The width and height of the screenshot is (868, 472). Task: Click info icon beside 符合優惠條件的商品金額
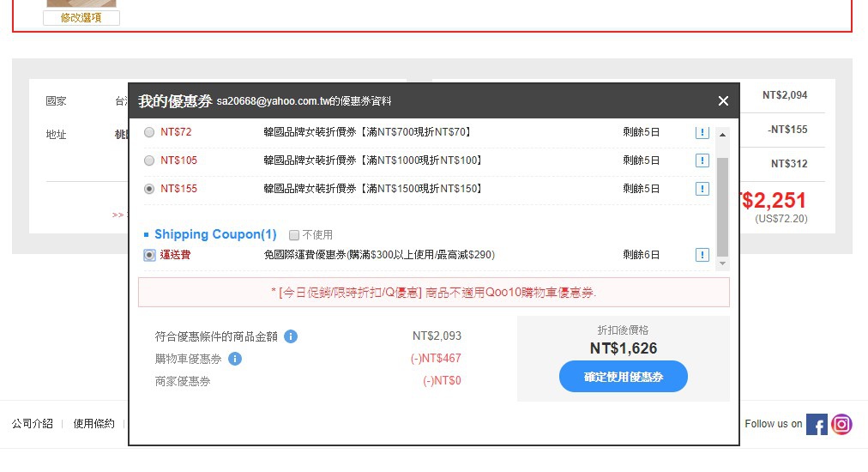click(x=291, y=336)
